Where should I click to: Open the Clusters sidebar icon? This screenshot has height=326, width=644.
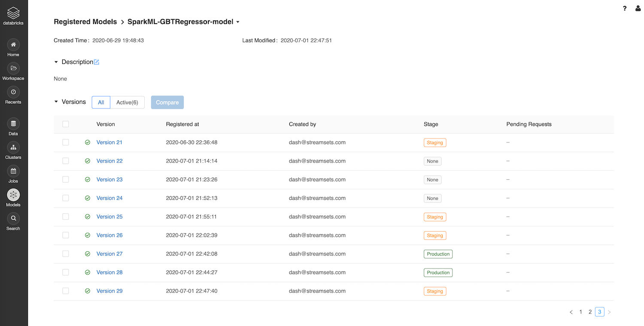click(x=13, y=147)
